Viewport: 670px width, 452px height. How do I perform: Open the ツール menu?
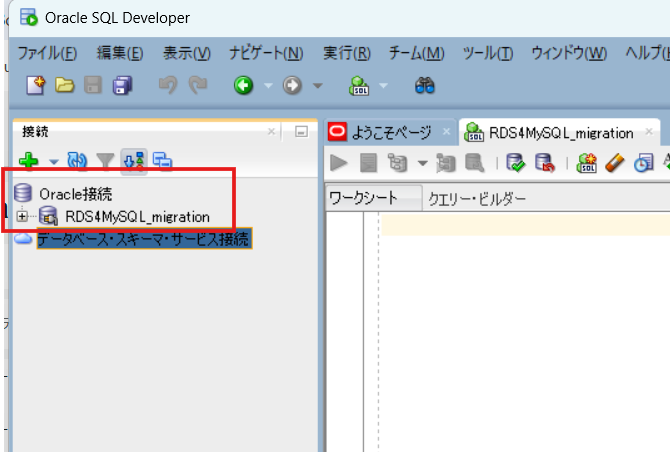click(x=488, y=53)
